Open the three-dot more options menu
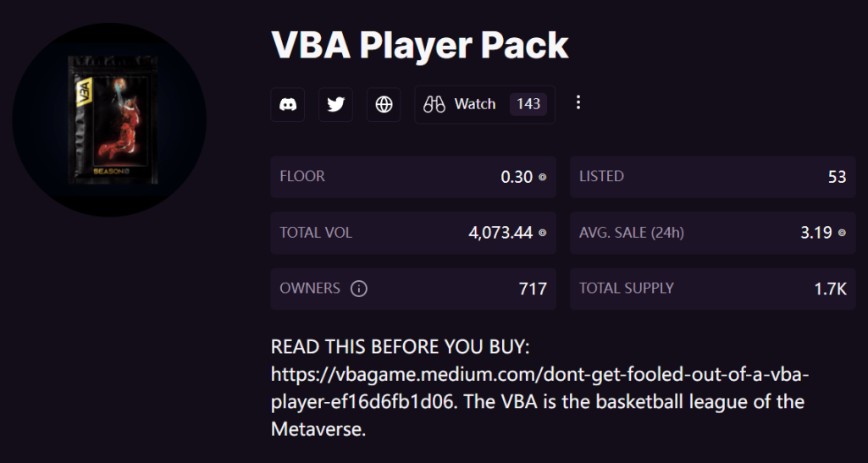Image resolution: width=868 pixels, height=463 pixels. 578,102
